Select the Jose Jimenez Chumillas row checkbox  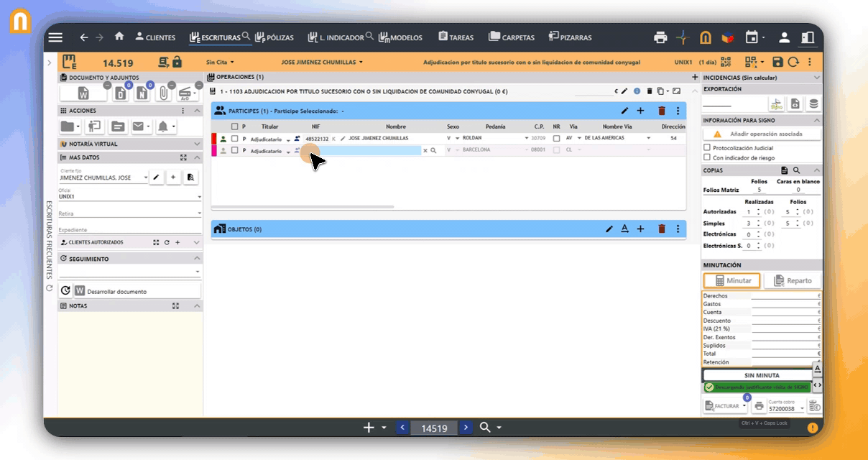point(234,139)
